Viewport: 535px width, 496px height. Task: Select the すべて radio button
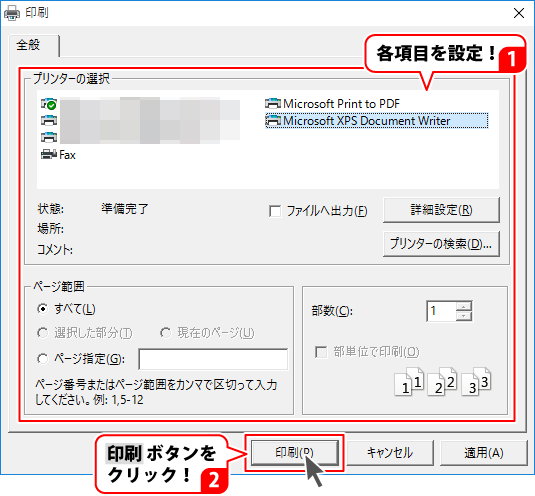(42, 309)
